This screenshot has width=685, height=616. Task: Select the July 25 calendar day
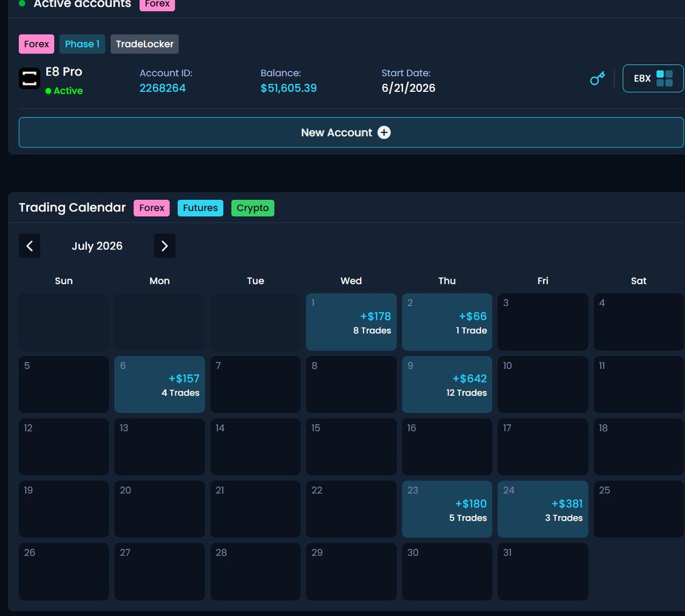639,509
